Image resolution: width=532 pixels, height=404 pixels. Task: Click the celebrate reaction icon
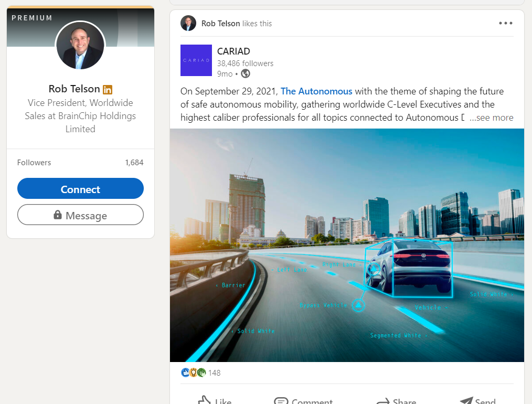click(x=201, y=373)
